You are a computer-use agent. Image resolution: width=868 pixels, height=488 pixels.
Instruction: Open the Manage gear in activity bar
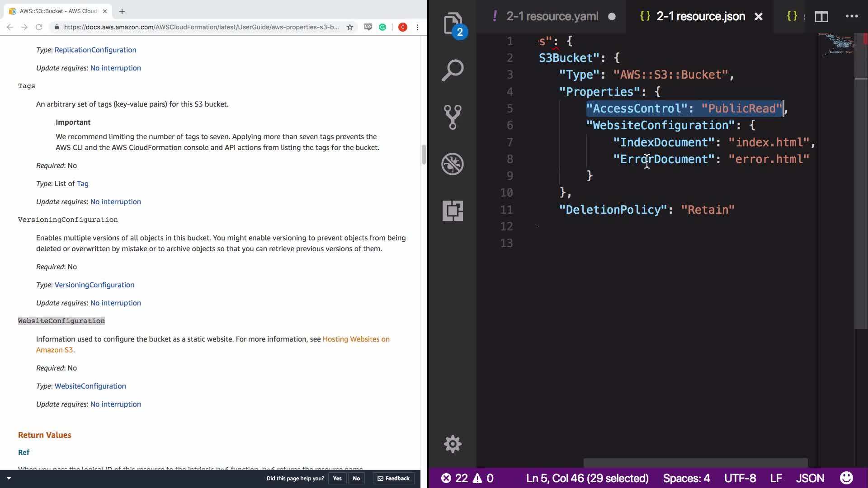[452, 444]
